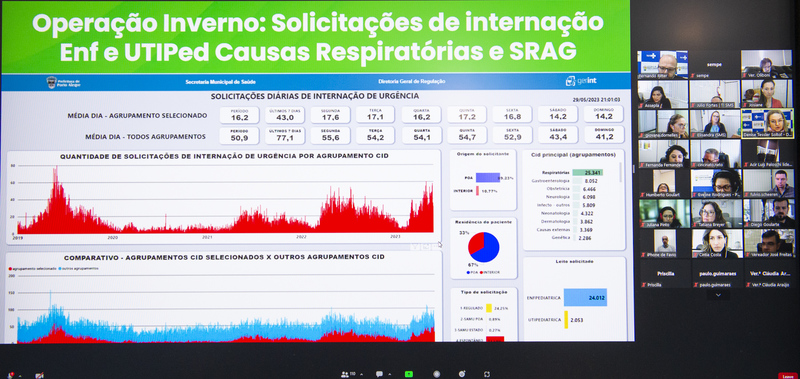800x379 pixels.
Task: Show next gallery page with down chevron
Action: point(718,295)
